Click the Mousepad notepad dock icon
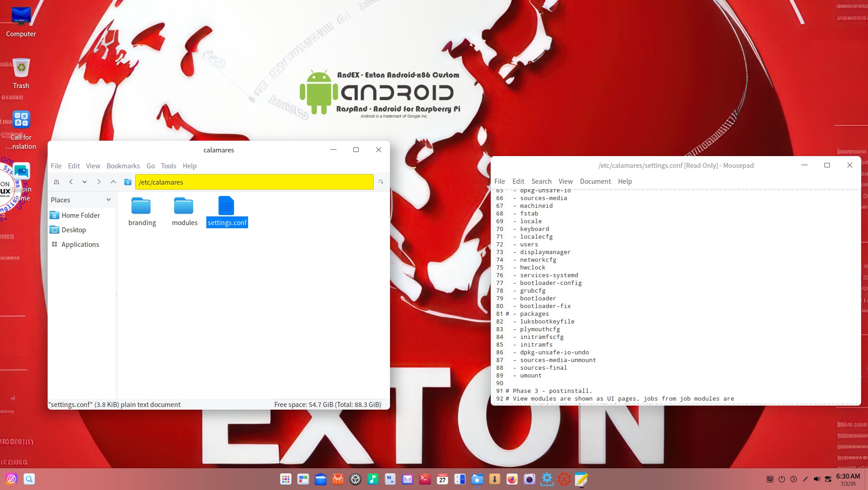Image resolution: width=868 pixels, height=490 pixels. click(581, 479)
